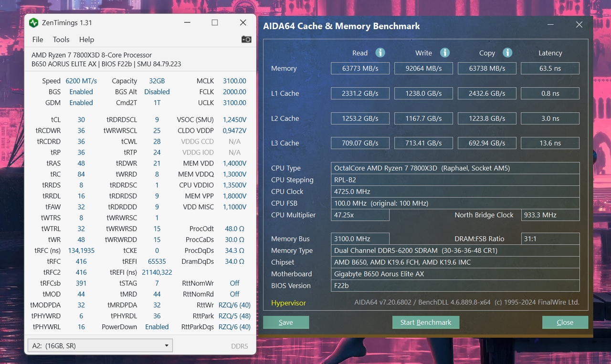This screenshot has width=611, height=364.
Task: Click the North Bridge Clock 933.3 MHz field
Action: click(x=550, y=215)
